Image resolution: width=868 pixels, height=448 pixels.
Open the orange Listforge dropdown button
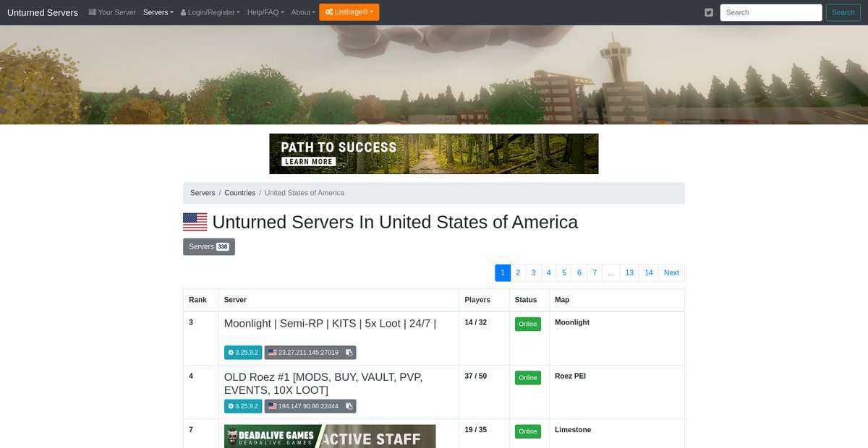click(x=349, y=12)
